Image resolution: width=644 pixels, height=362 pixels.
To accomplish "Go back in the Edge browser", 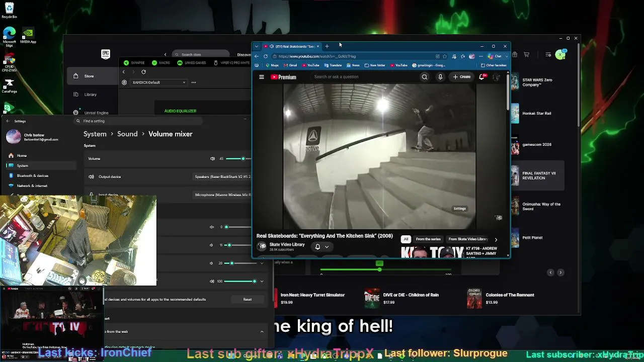I will pos(257,56).
